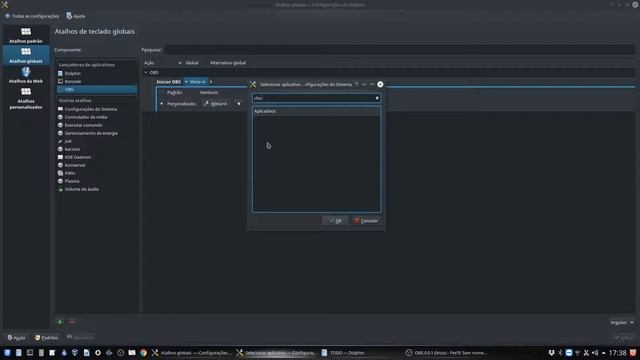The height and width of the screenshot is (360, 640).
Task: Open the Arquivo dropdown button
Action: click(x=622, y=322)
